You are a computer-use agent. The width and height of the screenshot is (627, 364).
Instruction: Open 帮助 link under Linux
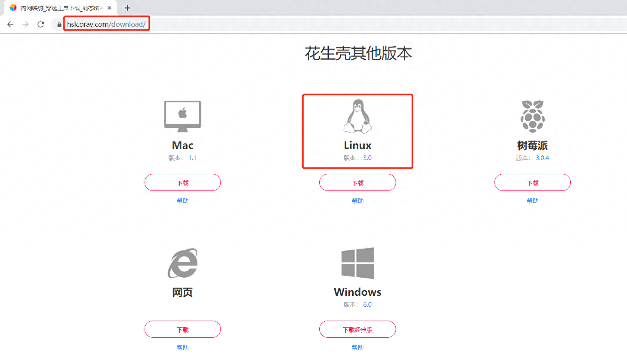coord(357,201)
